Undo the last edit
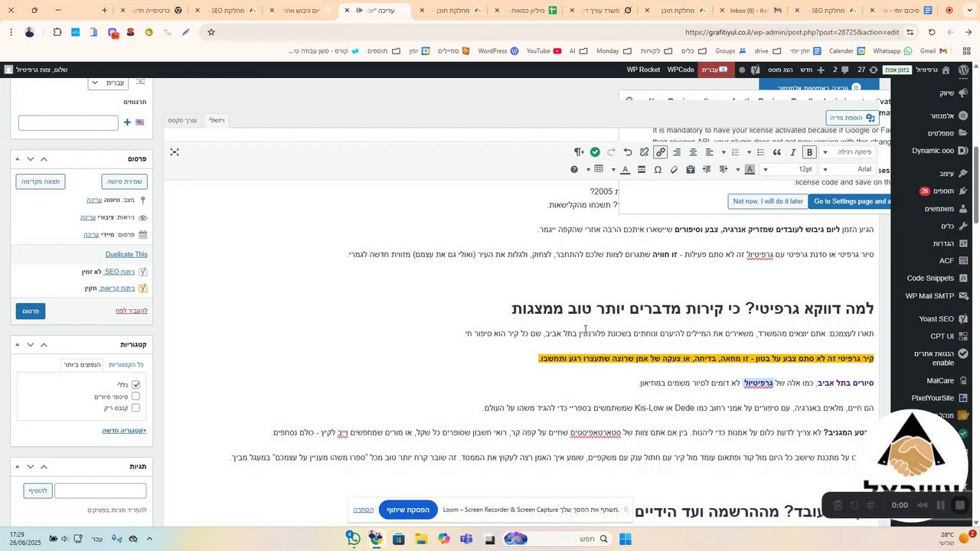The image size is (980, 551). (628, 152)
